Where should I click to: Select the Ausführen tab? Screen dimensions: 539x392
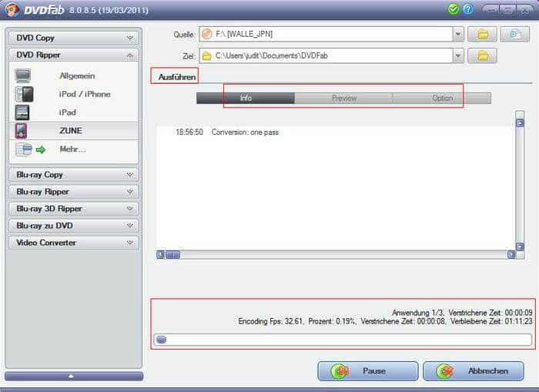(176, 77)
